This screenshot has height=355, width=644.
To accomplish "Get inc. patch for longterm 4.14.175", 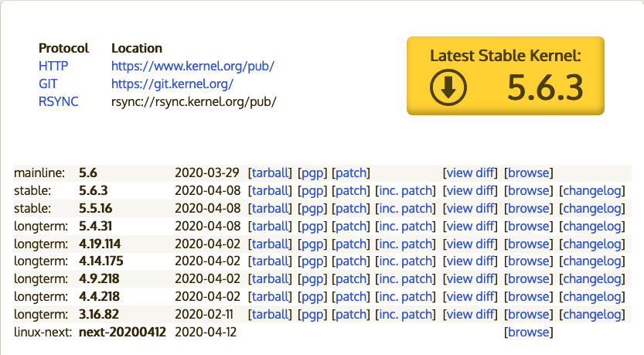I will [x=405, y=261].
